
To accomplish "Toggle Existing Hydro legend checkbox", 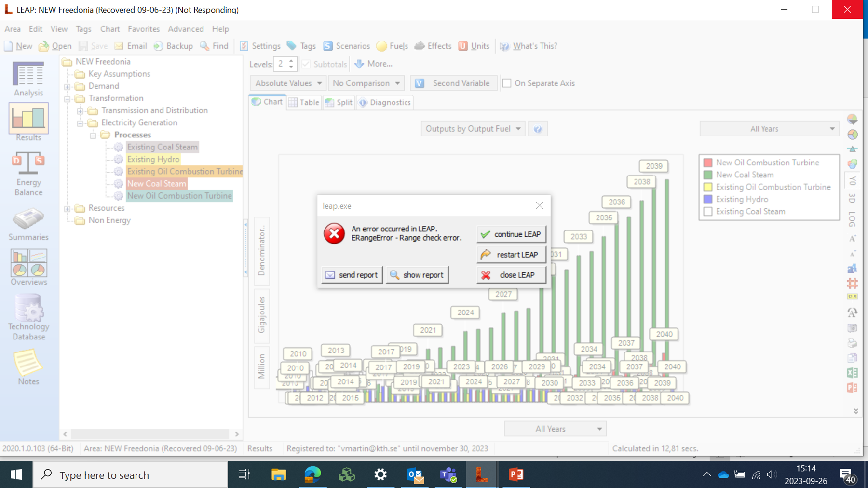I will [x=708, y=199].
